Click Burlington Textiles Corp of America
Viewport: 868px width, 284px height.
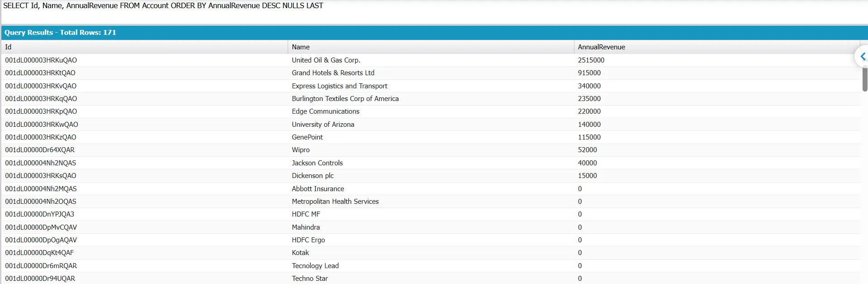point(345,99)
